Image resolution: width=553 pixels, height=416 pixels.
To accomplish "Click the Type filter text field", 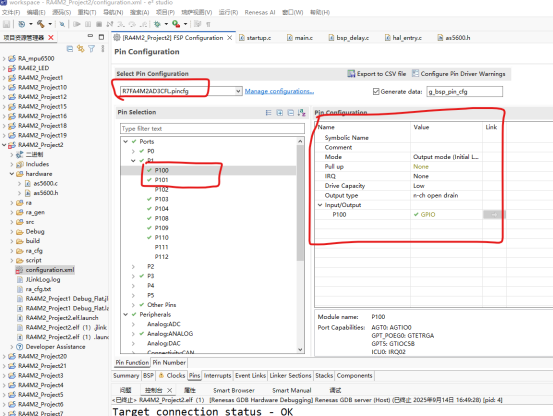I will tap(212, 129).
